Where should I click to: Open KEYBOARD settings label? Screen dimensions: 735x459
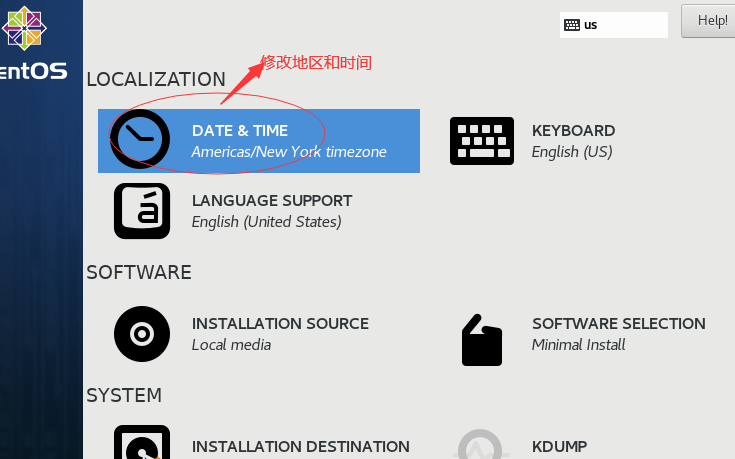point(573,131)
